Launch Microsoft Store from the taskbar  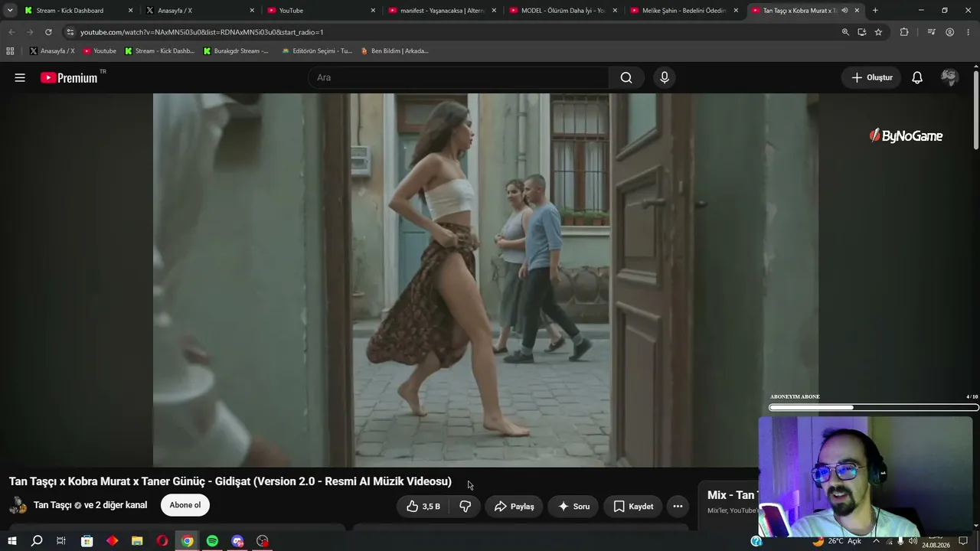[87, 541]
